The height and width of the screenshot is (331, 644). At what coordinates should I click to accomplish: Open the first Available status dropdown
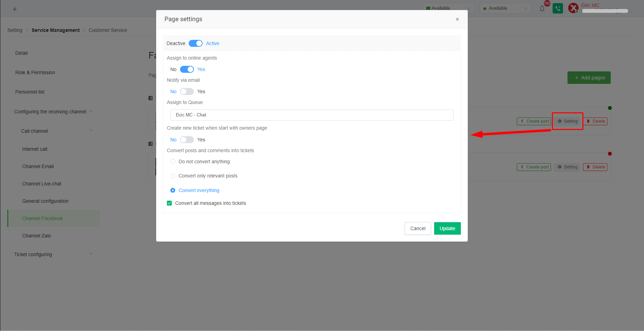click(x=448, y=8)
